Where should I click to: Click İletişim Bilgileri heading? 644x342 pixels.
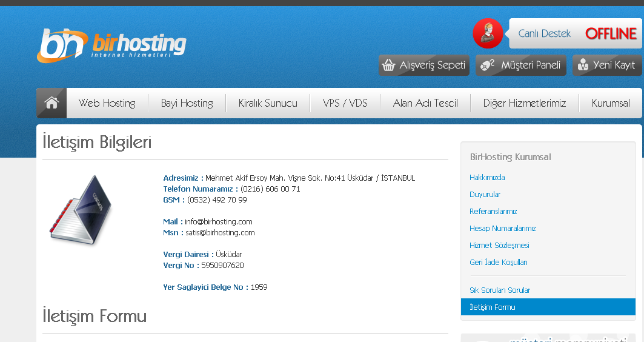click(98, 142)
